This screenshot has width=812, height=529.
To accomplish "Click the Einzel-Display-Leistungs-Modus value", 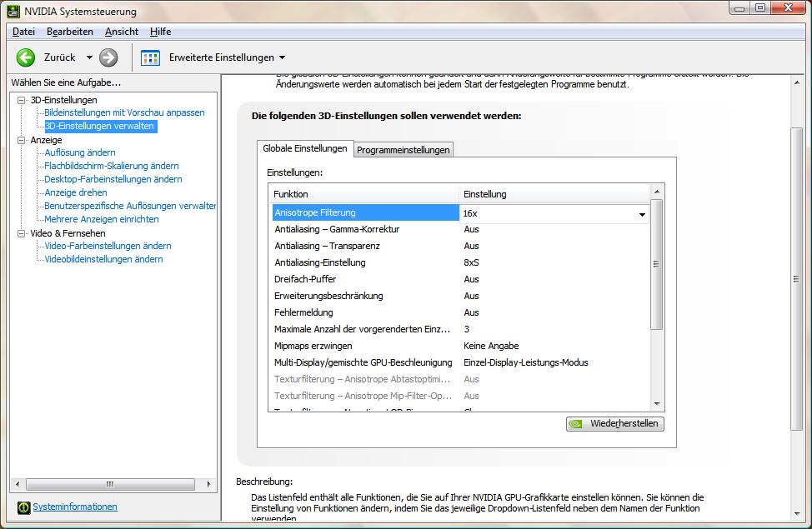I will (x=525, y=362).
